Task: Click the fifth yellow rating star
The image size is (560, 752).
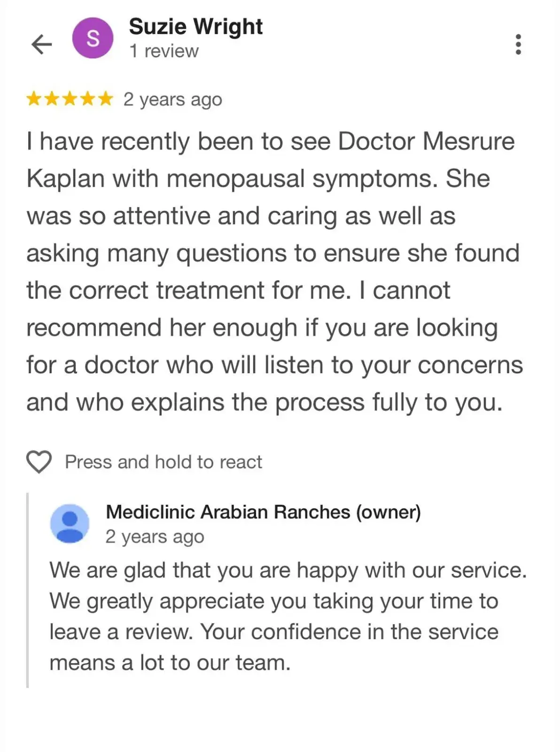Action: 106,99
